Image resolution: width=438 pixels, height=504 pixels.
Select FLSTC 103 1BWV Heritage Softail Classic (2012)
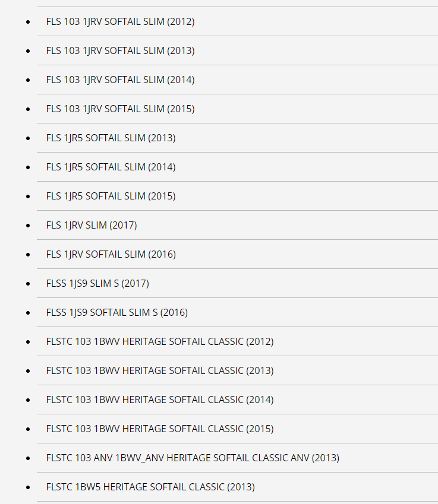click(160, 342)
